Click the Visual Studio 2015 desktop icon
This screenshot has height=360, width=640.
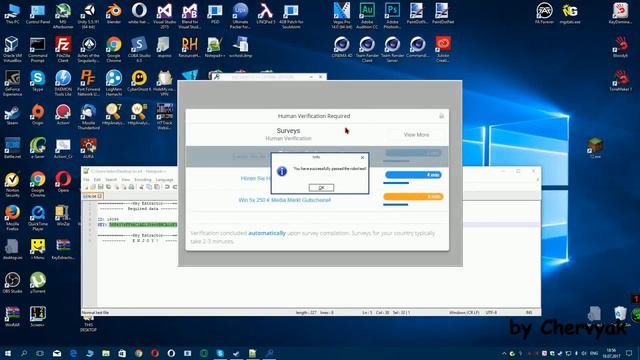tap(164, 16)
